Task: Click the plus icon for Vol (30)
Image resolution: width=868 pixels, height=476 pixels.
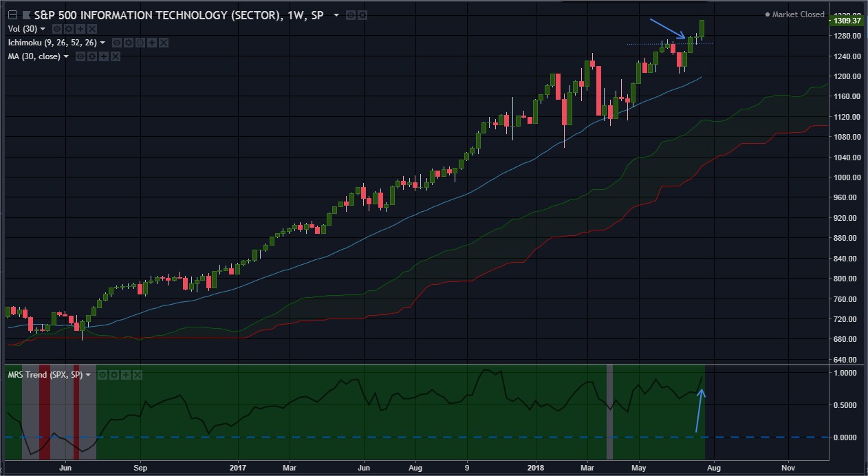Action: click(80, 29)
